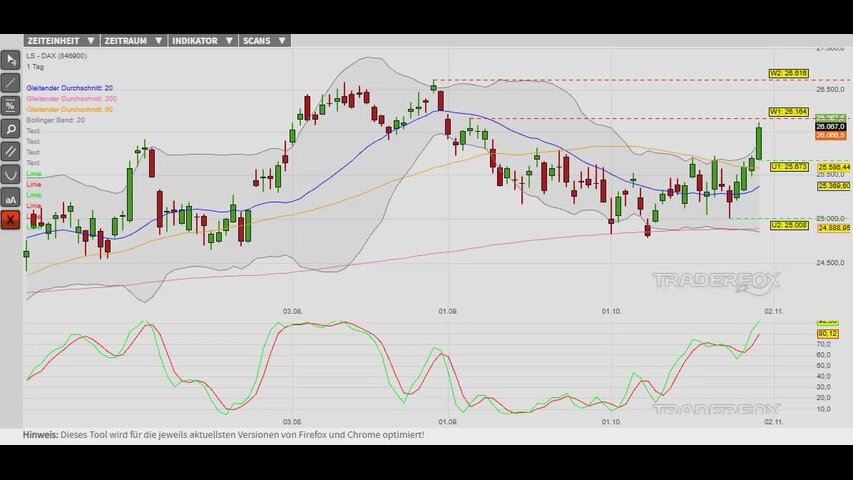Viewport: 853px width, 480px height.
Task: Click the 26.500,0 price axis label
Action: point(830,89)
